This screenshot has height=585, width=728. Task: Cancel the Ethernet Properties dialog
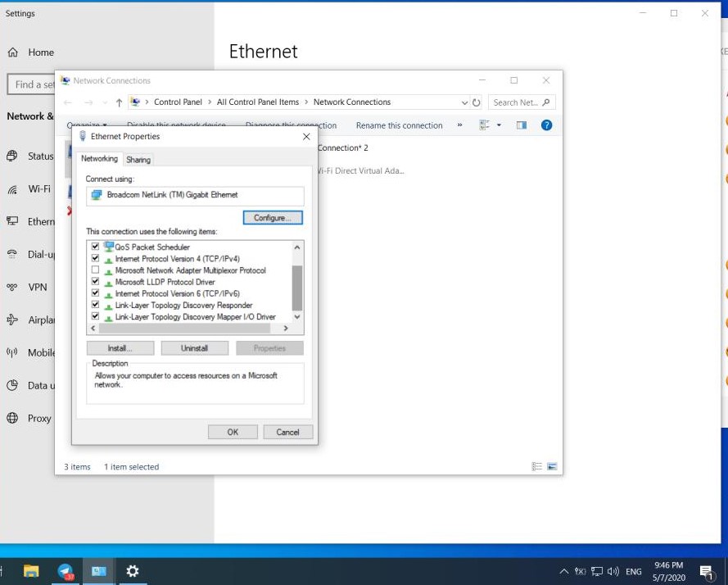[x=288, y=432]
